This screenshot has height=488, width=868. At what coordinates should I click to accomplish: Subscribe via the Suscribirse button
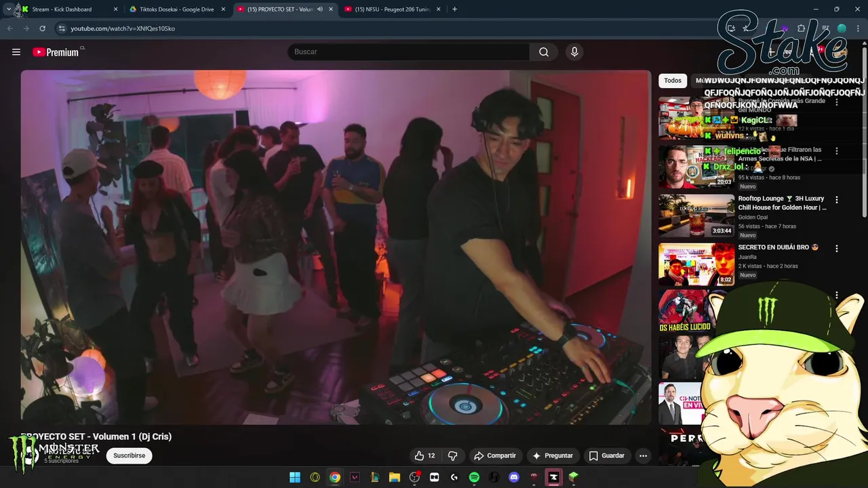click(130, 455)
